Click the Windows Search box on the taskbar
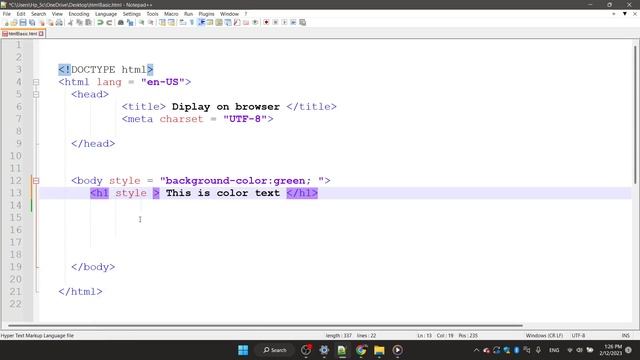 tap(275, 350)
